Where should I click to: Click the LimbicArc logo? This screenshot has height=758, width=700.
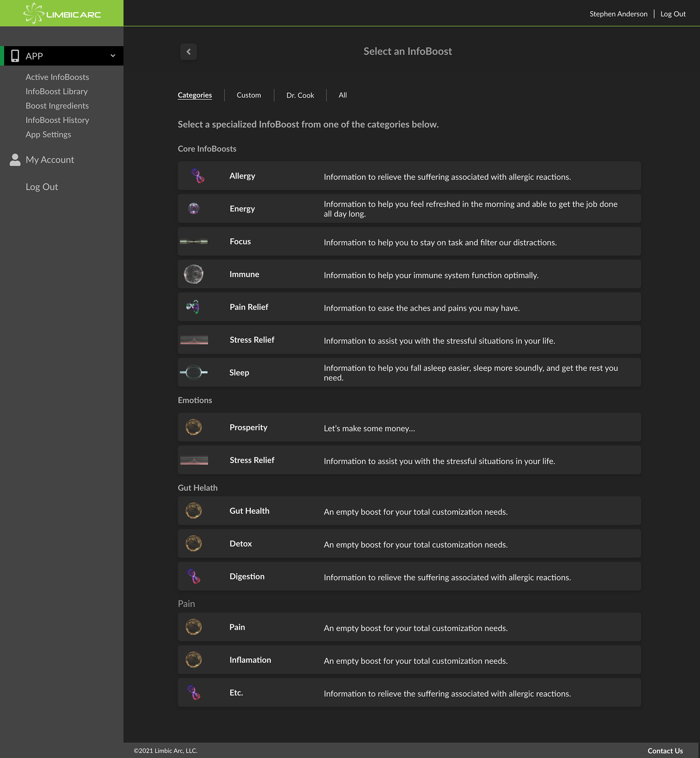pyautogui.click(x=62, y=13)
